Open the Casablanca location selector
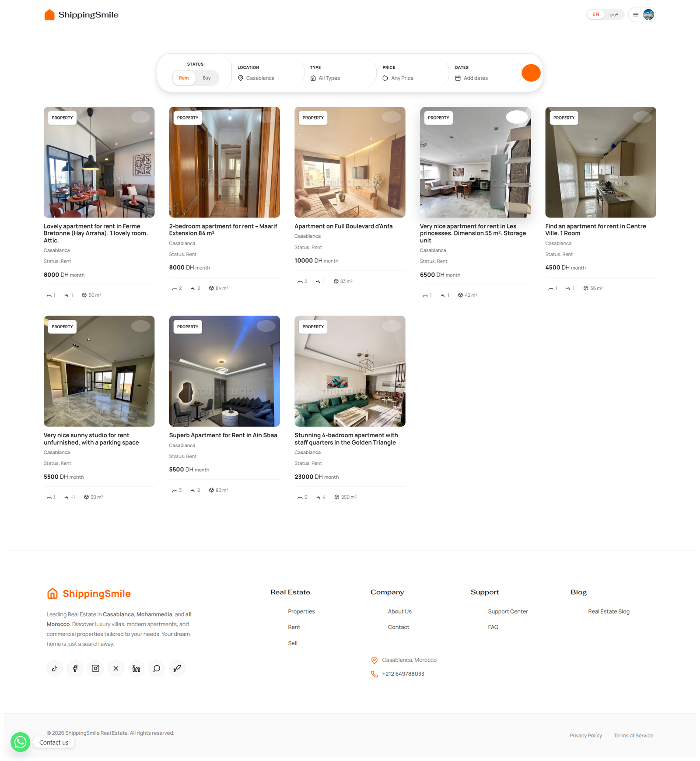700x761 pixels. coord(260,78)
